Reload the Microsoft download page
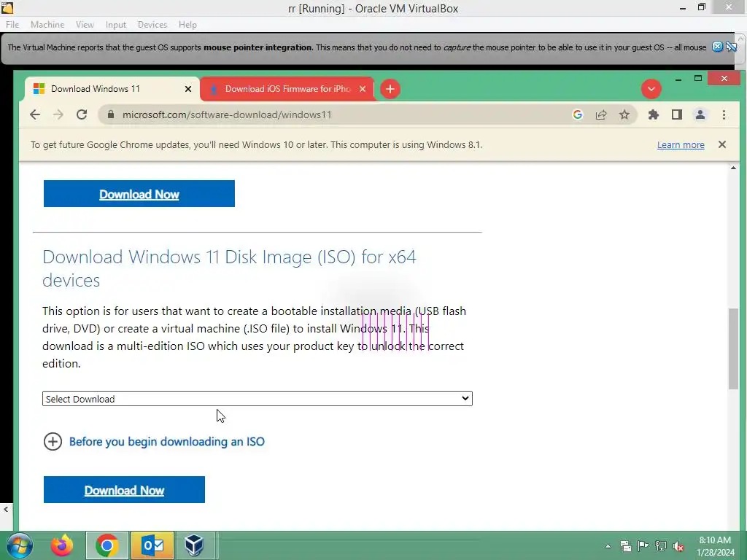This screenshot has height=560, width=747. pyautogui.click(x=82, y=114)
